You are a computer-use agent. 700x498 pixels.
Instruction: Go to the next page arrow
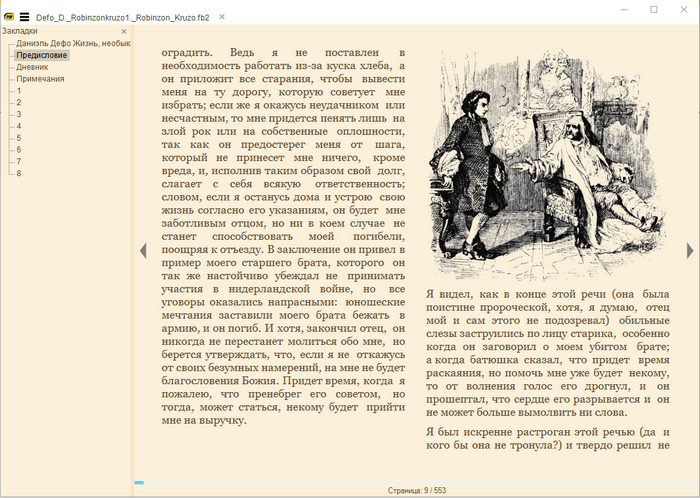[x=690, y=250]
